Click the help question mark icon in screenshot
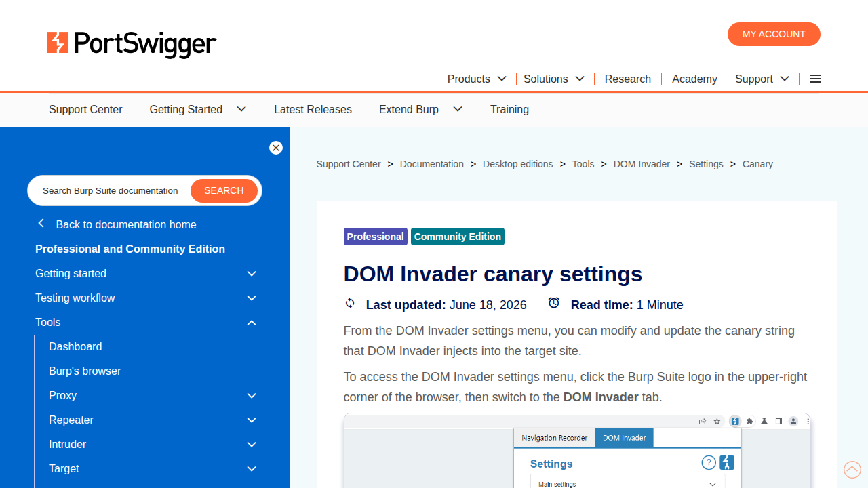Viewport: 868px width, 488px height. 709,462
